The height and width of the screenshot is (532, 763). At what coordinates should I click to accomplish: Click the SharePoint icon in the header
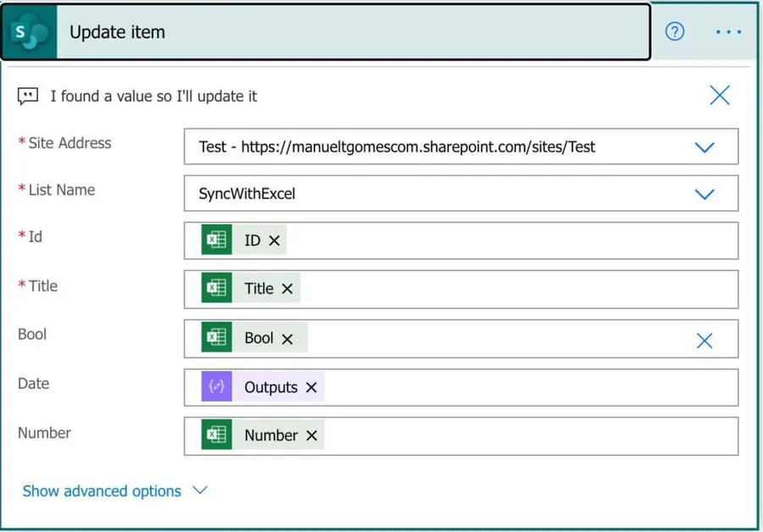[x=30, y=32]
